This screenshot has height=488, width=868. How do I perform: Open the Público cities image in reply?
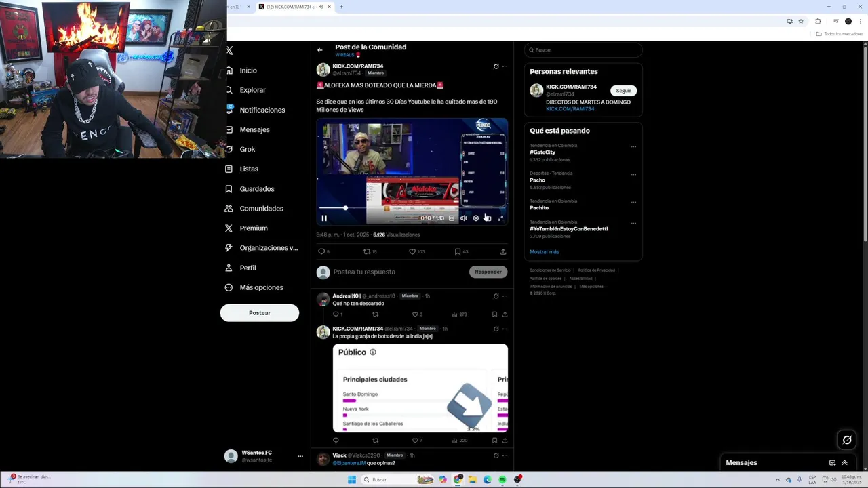click(x=420, y=388)
